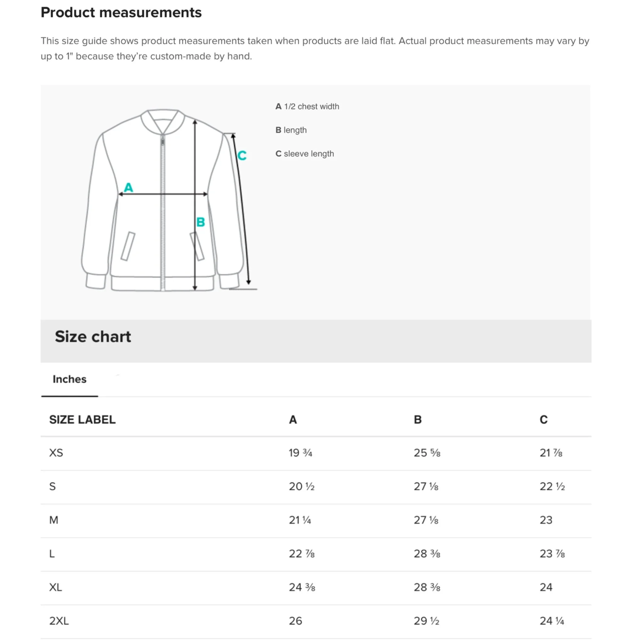
Task: Select the Inches tab
Action: [69, 379]
